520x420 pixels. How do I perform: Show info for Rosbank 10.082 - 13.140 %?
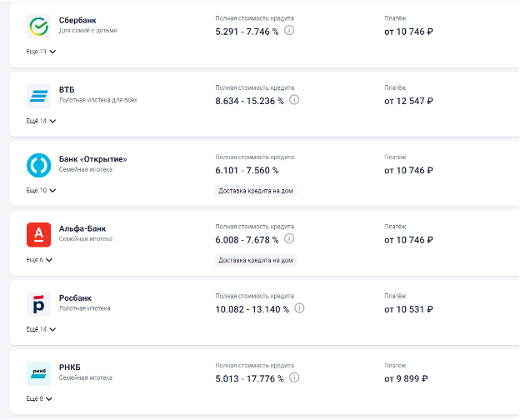[x=299, y=308]
